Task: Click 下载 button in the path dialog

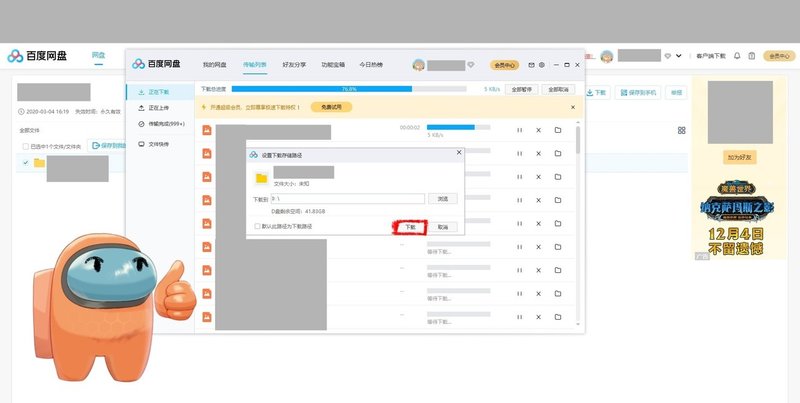Action: 410,227
